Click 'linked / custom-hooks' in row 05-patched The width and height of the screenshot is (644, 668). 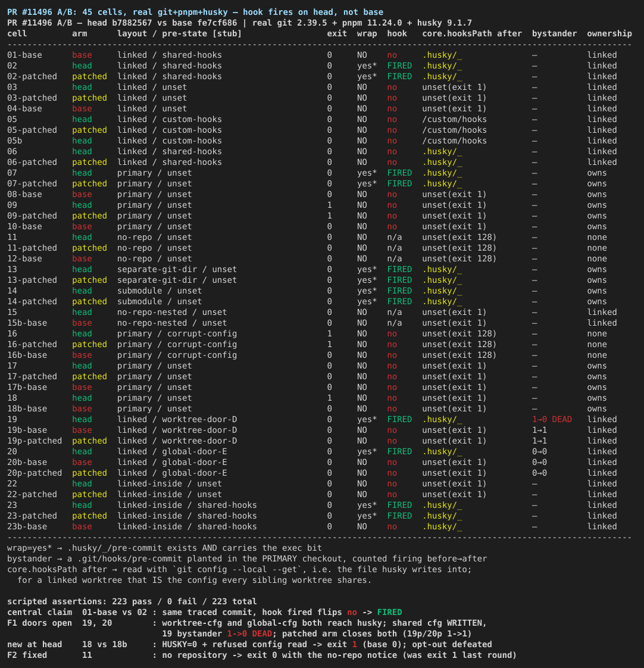point(170,130)
